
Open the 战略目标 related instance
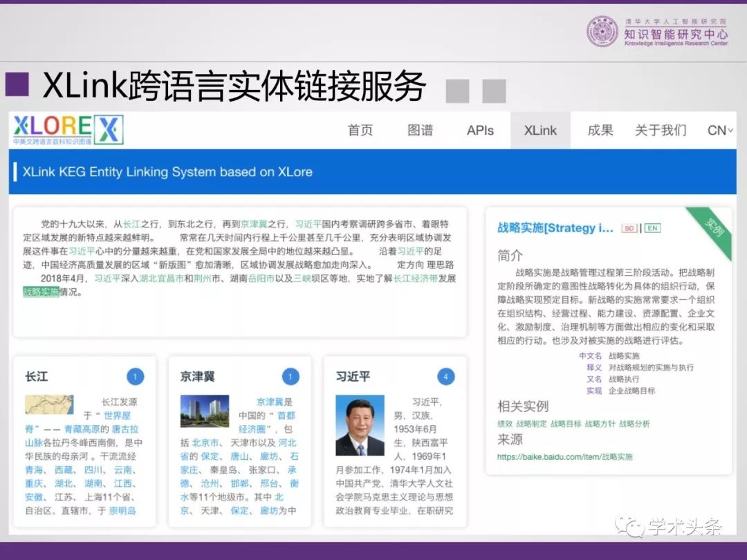click(566, 424)
